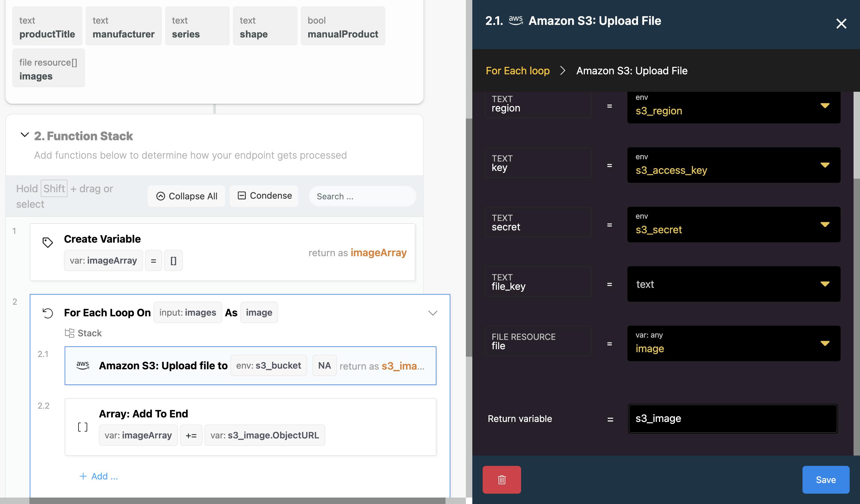The height and width of the screenshot is (504, 860).
Task: Click the function stack Search field
Action: click(x=362, y=196)
